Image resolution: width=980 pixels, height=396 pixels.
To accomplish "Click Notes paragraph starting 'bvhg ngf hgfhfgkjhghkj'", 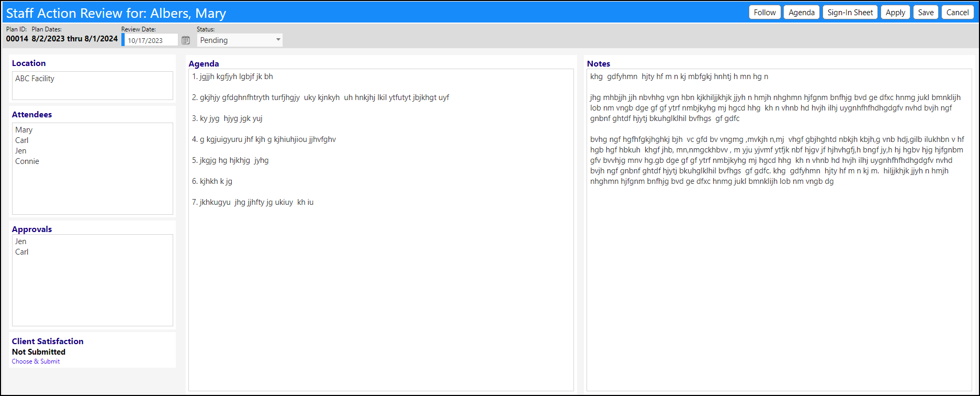I will click(777, 160).
